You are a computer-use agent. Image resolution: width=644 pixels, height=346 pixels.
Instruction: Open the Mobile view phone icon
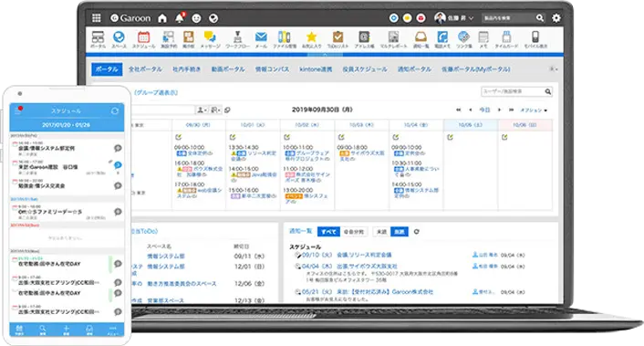pyautogui.click(x=535, y=39)
